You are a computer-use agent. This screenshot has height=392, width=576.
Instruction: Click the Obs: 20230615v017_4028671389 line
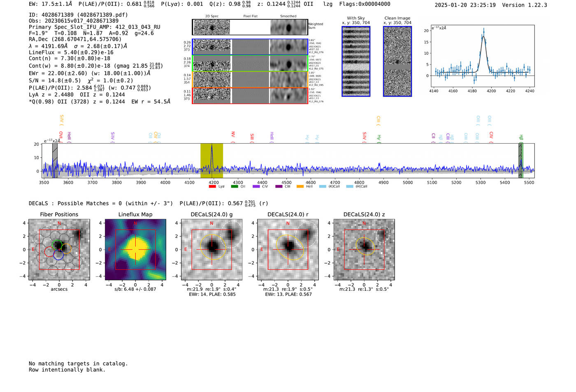coord(74,21)
